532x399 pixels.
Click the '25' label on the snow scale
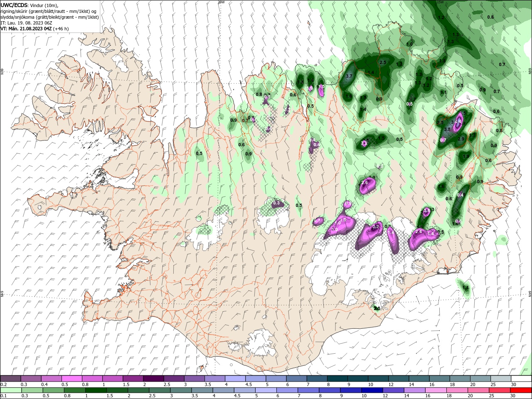[x=493, y=384]
